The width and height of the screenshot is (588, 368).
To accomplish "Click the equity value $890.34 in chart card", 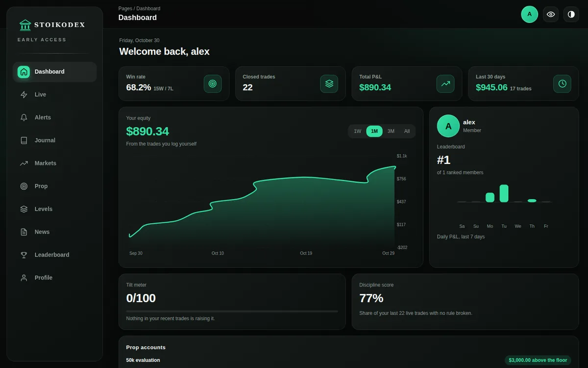I will 147,131.
